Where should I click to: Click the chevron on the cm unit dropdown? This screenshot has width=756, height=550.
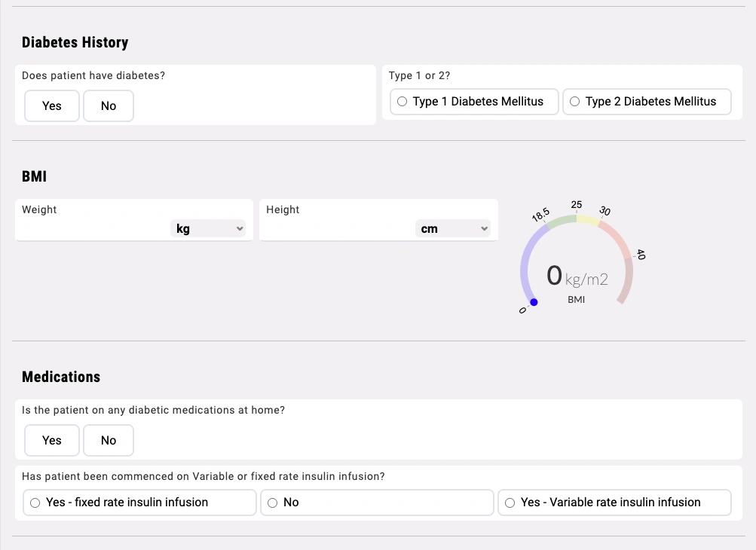[x=484, y=228]
